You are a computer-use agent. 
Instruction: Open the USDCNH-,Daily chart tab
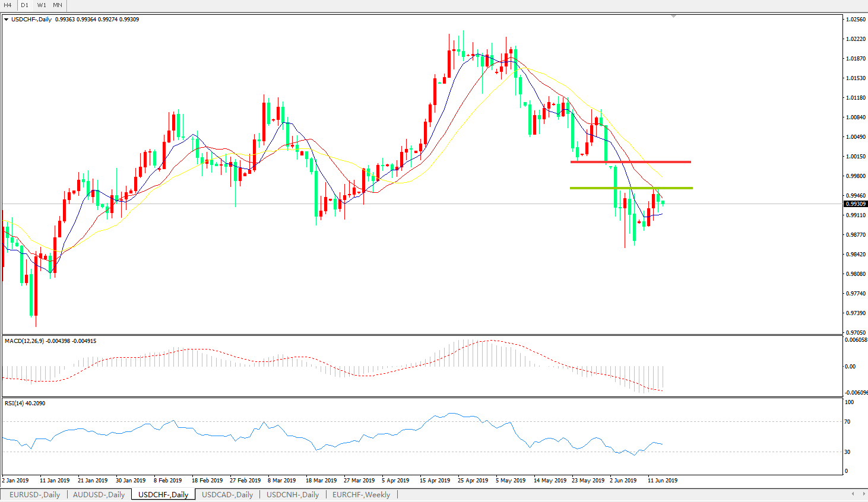click(292, 494)
